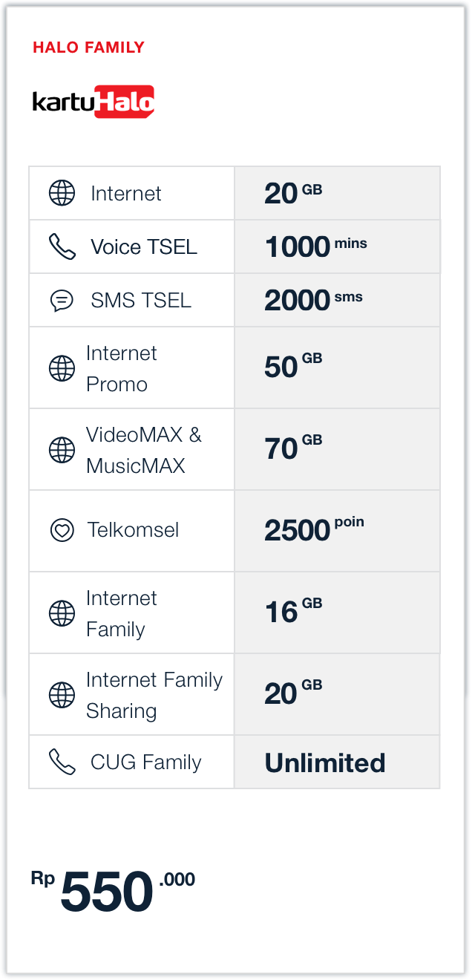Click the 16 GB Internet Family value

(x=293, y=612)
